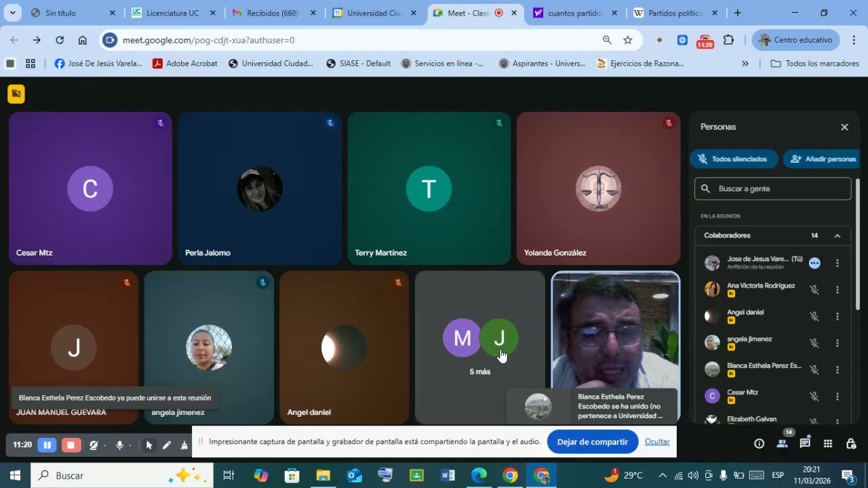The width and height of the screenshot is (868, 488).
Task: Pause the screen recording
Action: click(x=47, y=445)
